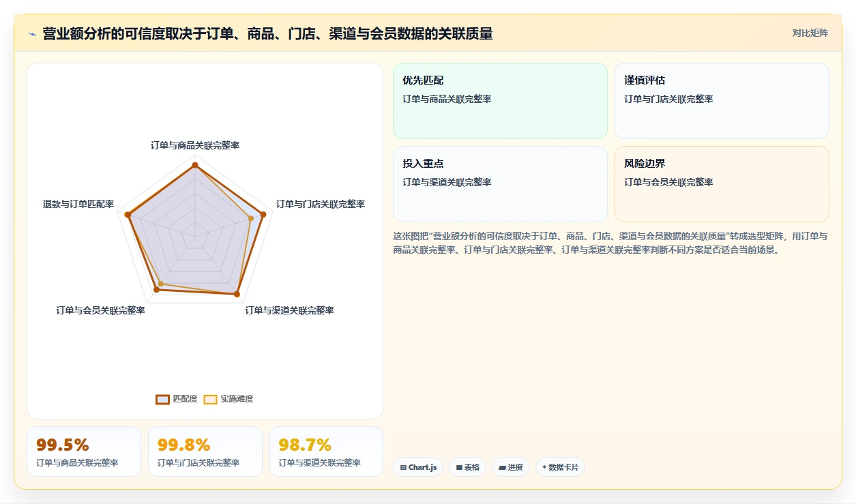This screenshot has width=856, height=504.
Task: Click the Chart.js tag icon
Action: click(x=403, y=468)
